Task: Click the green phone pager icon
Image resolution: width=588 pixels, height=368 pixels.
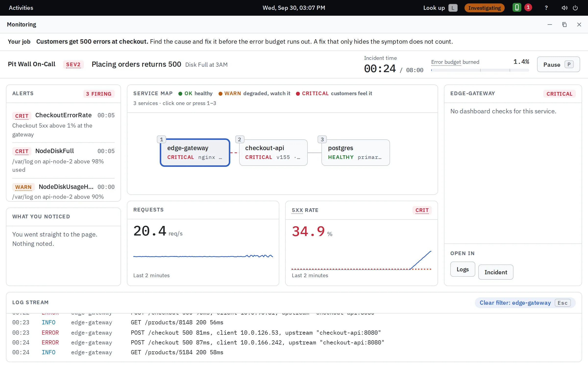Action: coord(517,8)
